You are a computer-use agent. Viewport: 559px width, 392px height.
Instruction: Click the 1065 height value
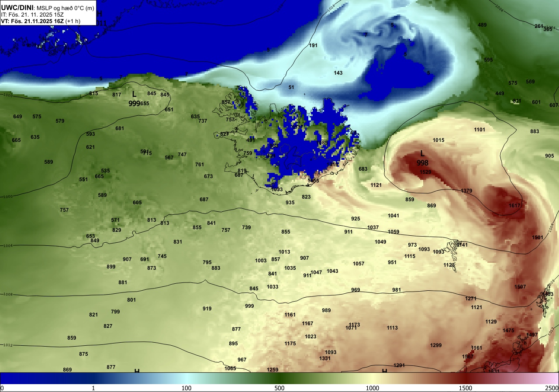point(230,368)
